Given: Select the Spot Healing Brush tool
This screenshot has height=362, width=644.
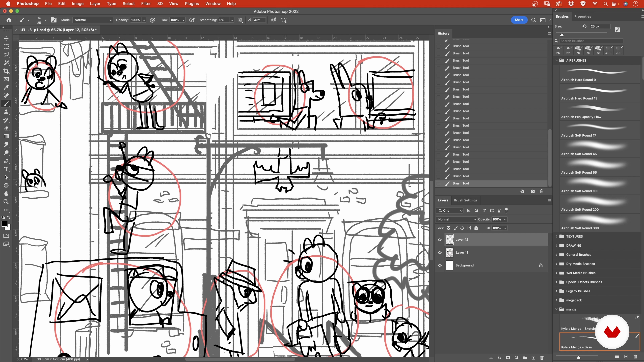Looking at the screenshot, I should coord(6,95).
